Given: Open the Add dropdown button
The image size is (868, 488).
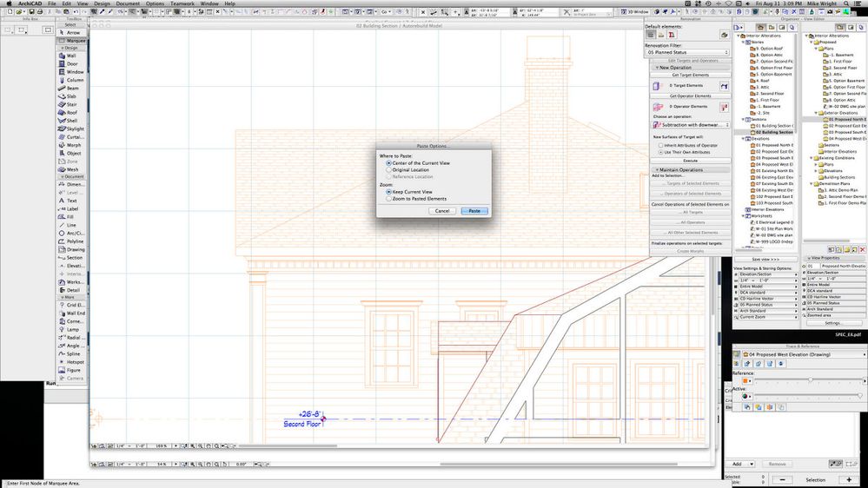Looking at the screenshot, I should 740,465.
